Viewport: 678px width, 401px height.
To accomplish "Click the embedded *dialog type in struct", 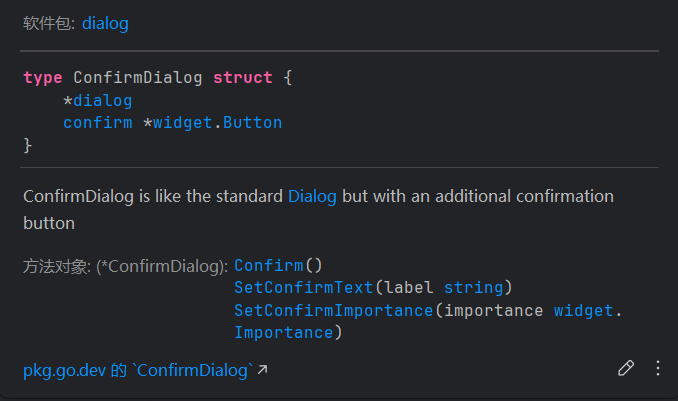I will pyautogui.click(x=102, y=100).
